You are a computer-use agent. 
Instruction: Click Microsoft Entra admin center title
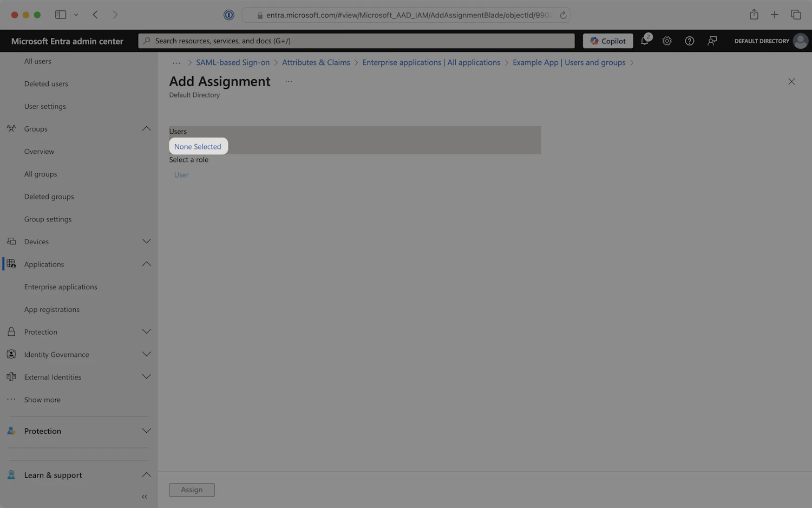coord(67,41)
